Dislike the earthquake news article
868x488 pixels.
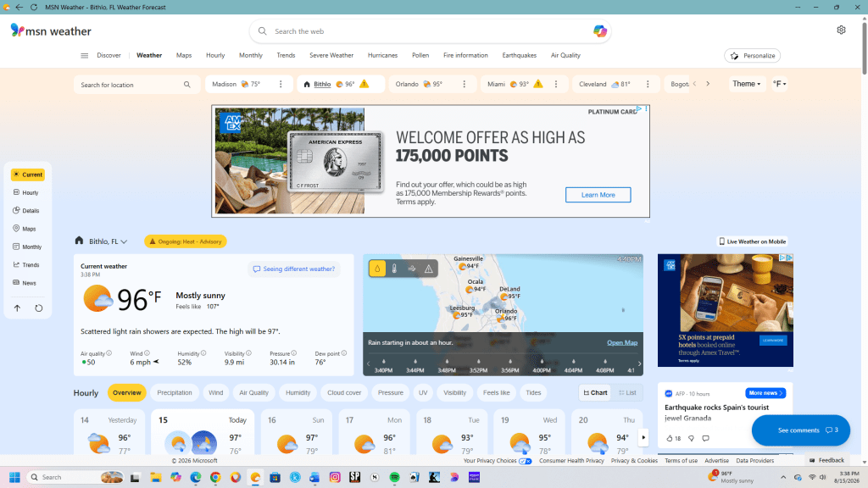691,438
